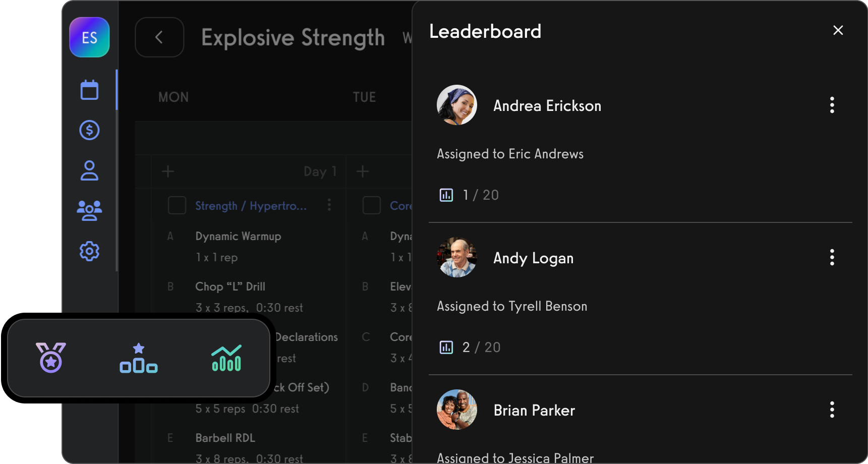Screen dimensions: 868x464
Task: Select the podium leaderboard icon
Action: pos(138,359)
